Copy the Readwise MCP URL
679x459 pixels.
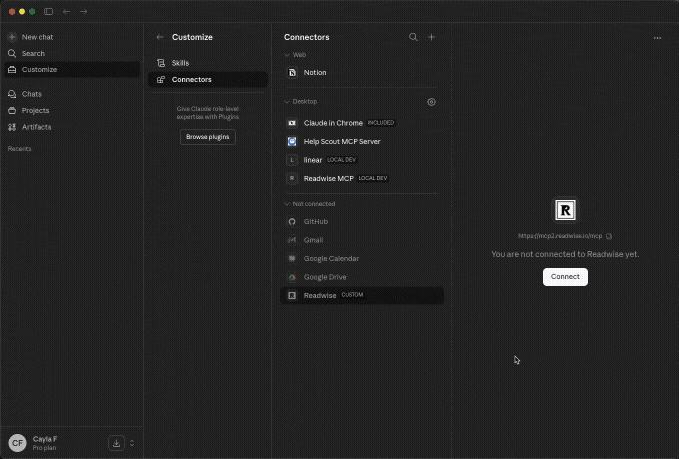609,236
